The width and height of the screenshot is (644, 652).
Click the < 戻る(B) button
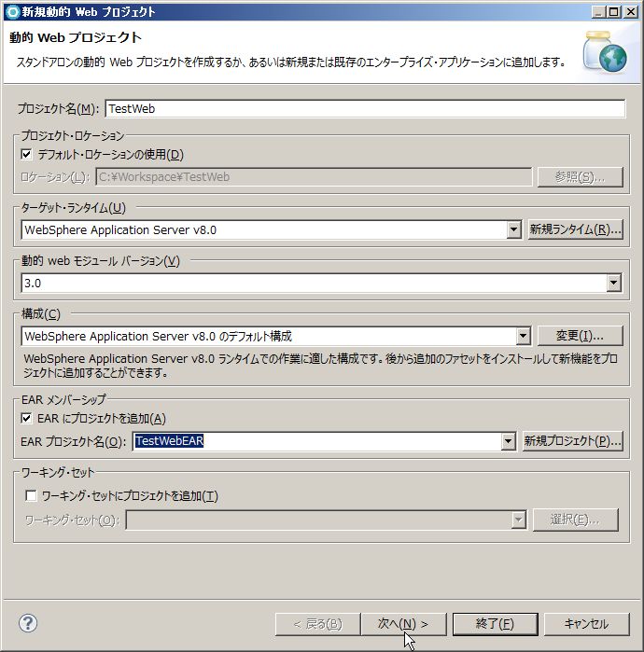coord(317,624)
